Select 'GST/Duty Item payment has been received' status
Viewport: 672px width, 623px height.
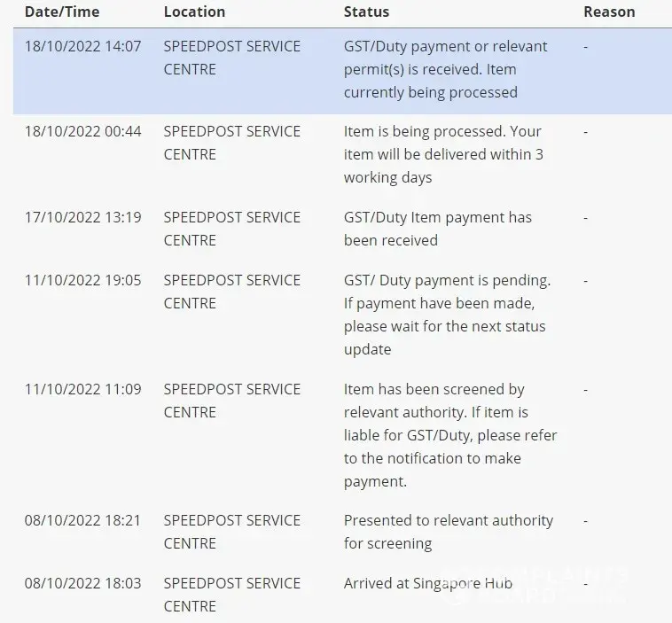(437, 229)
